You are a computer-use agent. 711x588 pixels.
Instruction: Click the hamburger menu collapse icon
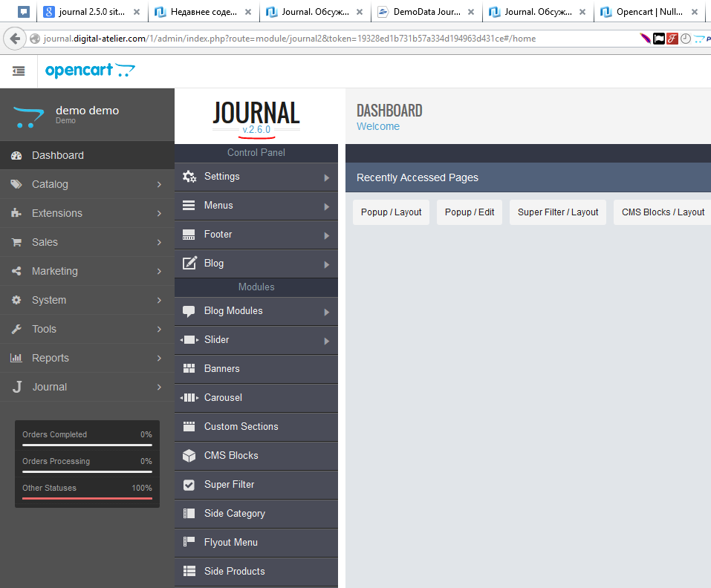click(19, 71)
